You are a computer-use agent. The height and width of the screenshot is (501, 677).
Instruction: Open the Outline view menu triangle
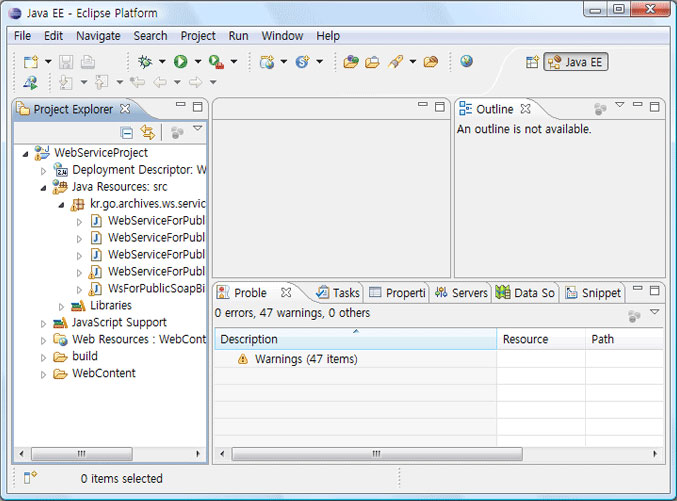click(x=620, y=105)
